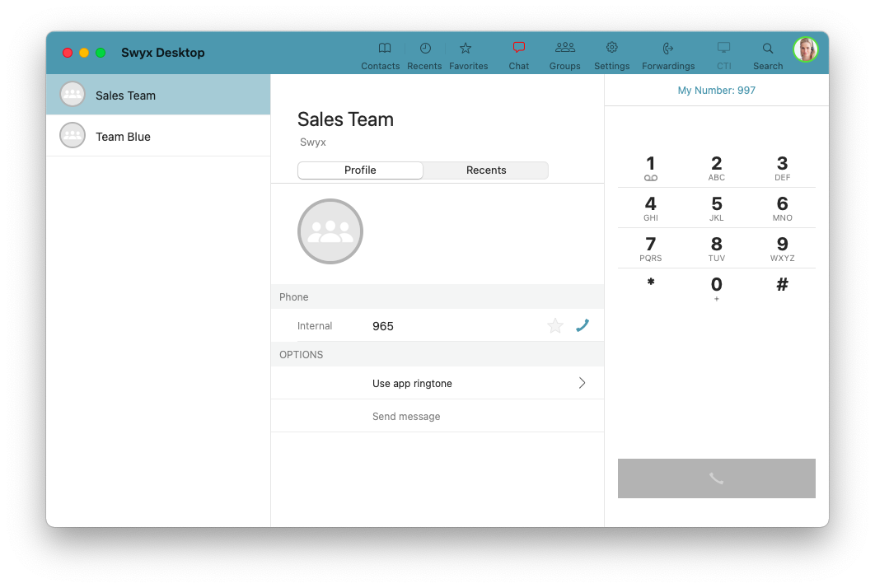Expand the Use app ringtone option
Screen dimensions: 875x588
coord(412,384)
